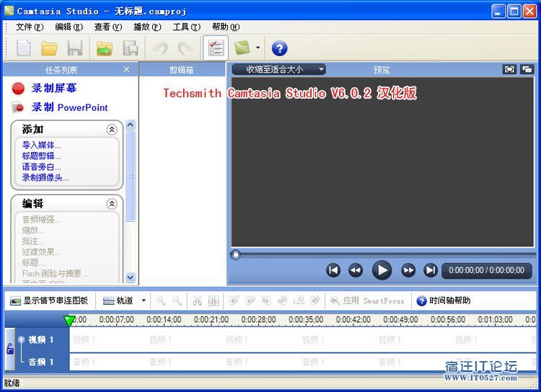Image resolution: width=541 pixels, height=392 pixels.
Task: Start 录制屏幕 screen recording
Action: coord(54,88)
